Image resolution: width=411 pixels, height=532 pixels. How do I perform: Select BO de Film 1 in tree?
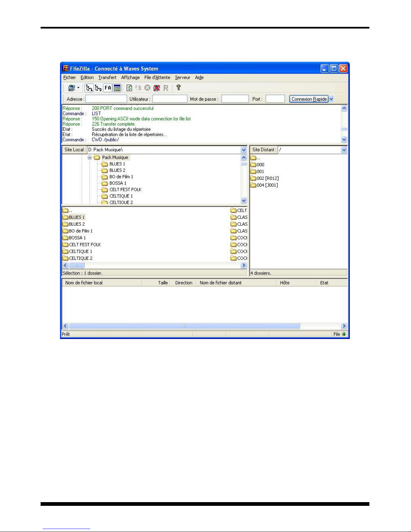121,177
